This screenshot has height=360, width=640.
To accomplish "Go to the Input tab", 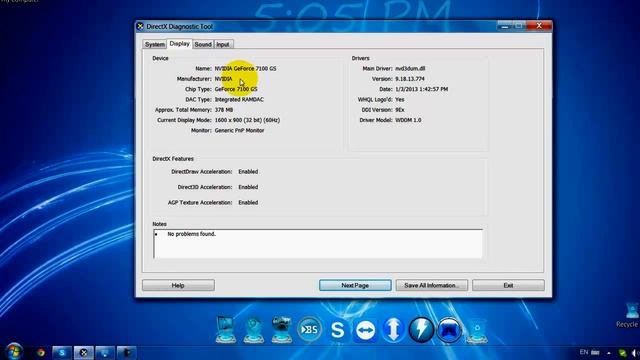I will pos(223,44).
